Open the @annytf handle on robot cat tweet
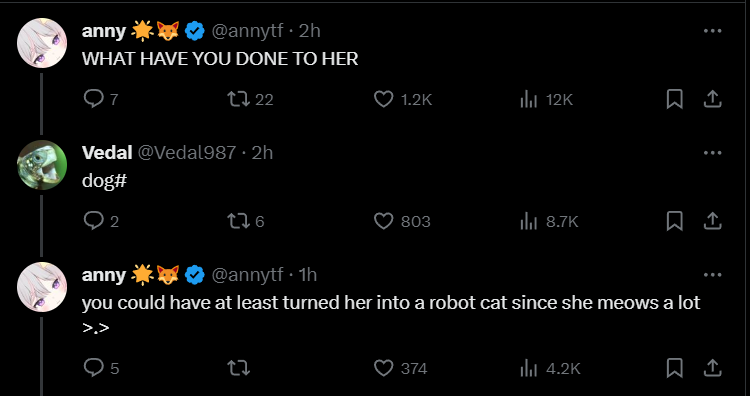This screenshot has width=750, height=396. point(247,275)
